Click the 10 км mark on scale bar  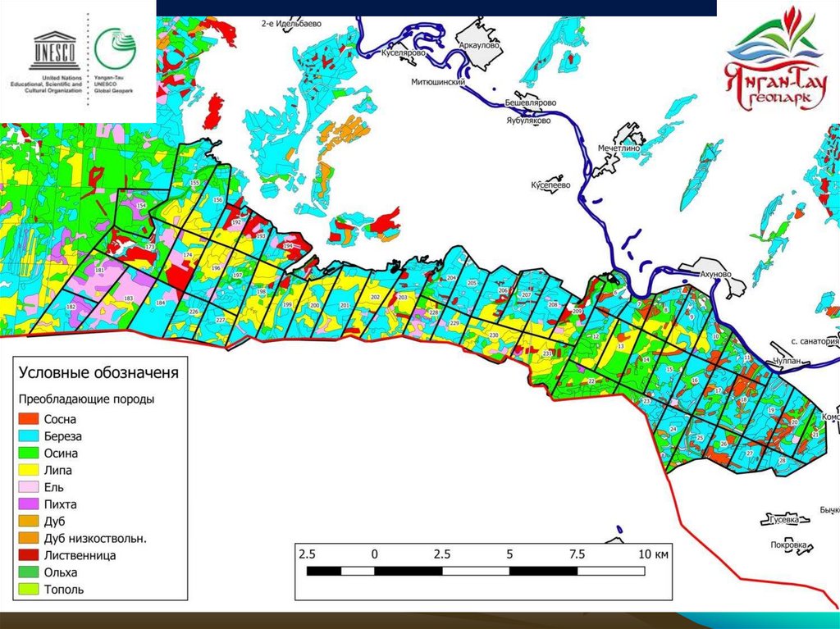[653, 554]
